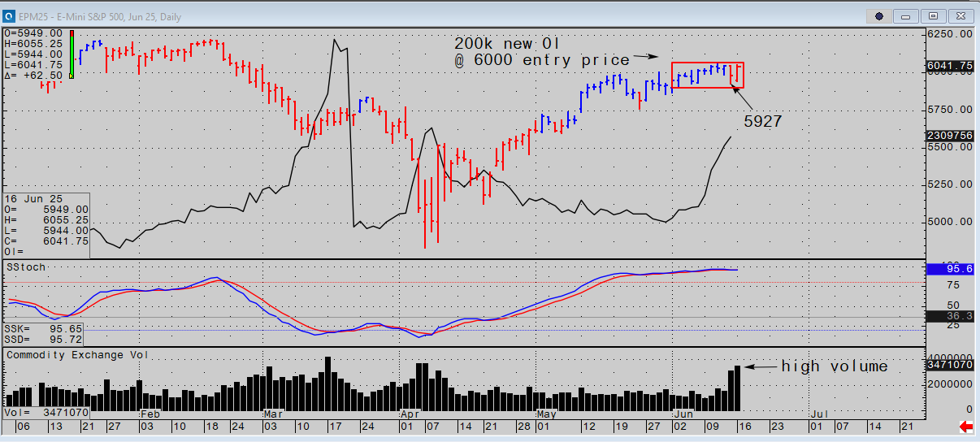Screen dimensions: 980x442
Task: Click the Feb label on time axis
Action: 150,414
